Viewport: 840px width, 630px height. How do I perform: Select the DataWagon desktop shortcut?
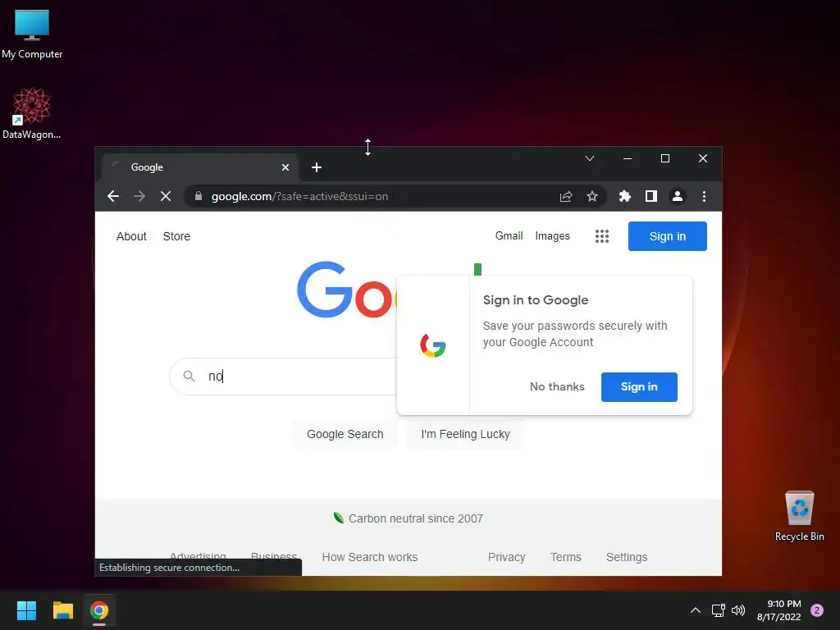point(32,113)
